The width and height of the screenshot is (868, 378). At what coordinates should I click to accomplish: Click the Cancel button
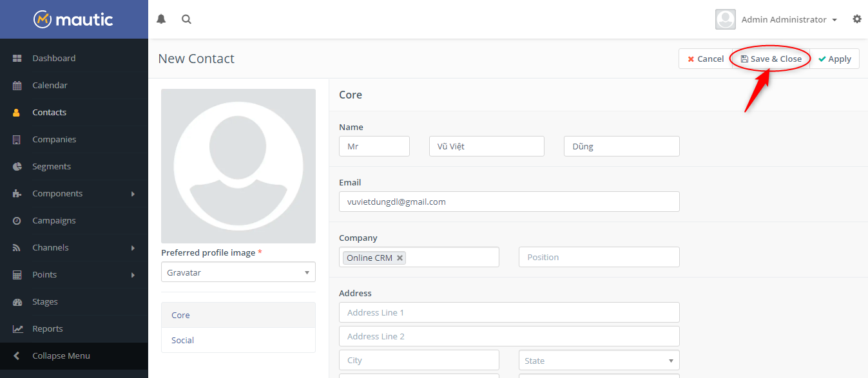tap(704, 59)
